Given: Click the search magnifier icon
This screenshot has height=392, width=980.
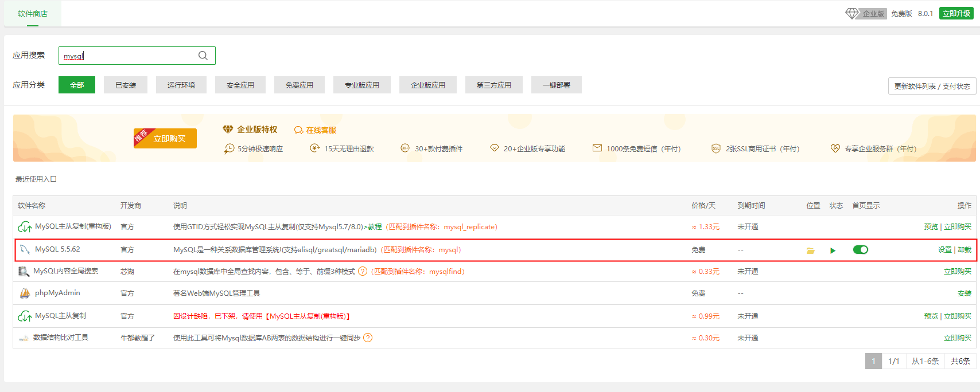Looking at the screenshot, I should pyautogui.click(x=203, y=56).
